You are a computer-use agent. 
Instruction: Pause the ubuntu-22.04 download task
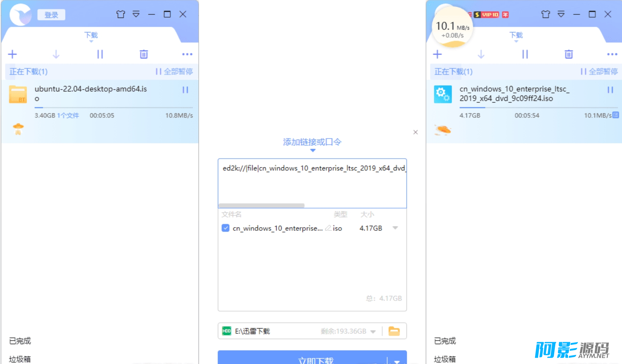(x=185, y=90)
